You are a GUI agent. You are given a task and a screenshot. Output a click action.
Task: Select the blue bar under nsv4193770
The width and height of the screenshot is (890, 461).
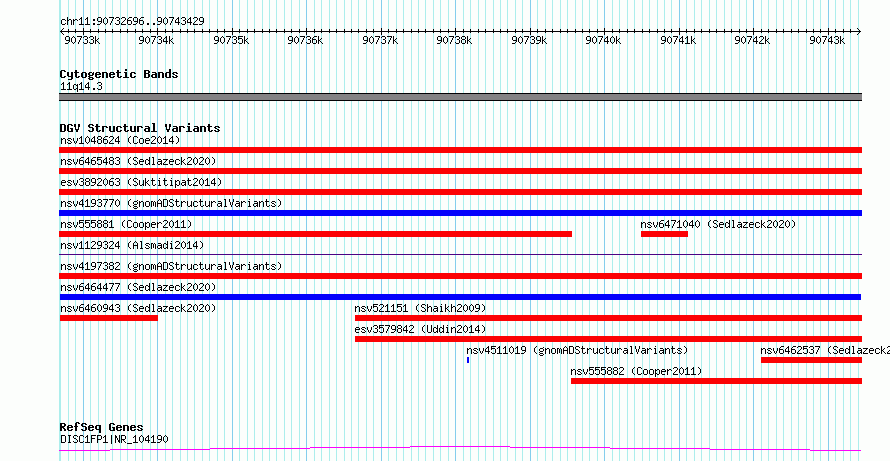(460, 213)
